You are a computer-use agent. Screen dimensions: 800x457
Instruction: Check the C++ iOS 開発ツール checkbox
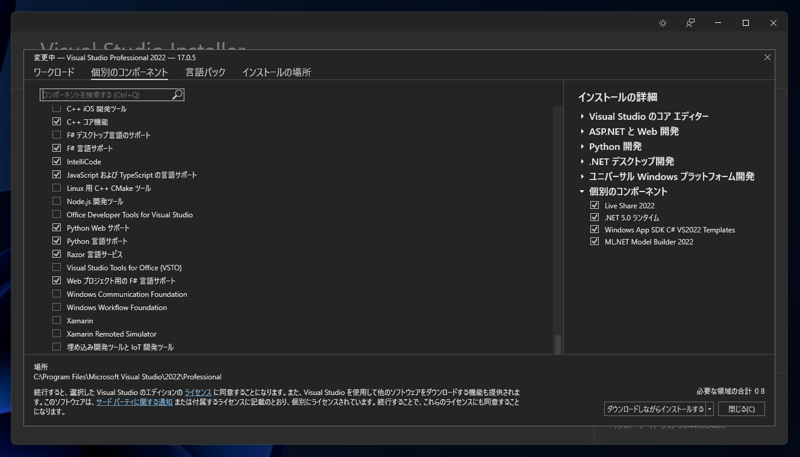point(57,109)
